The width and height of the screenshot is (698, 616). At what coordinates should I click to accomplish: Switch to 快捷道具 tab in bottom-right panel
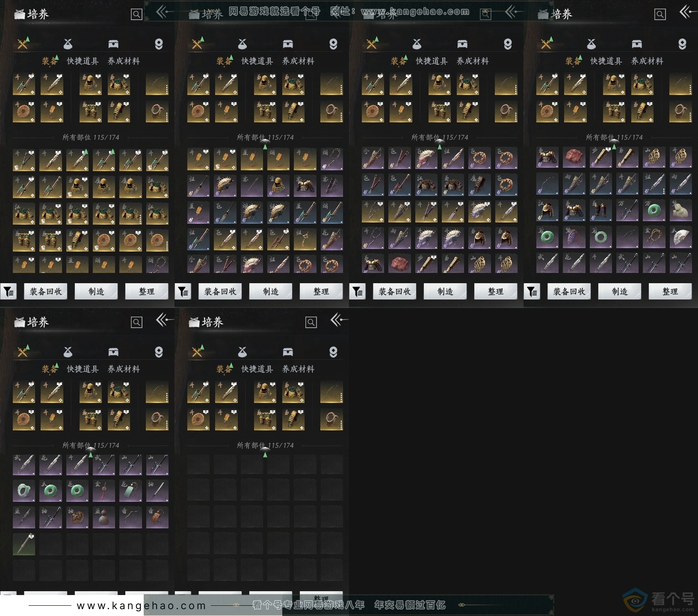257,369
